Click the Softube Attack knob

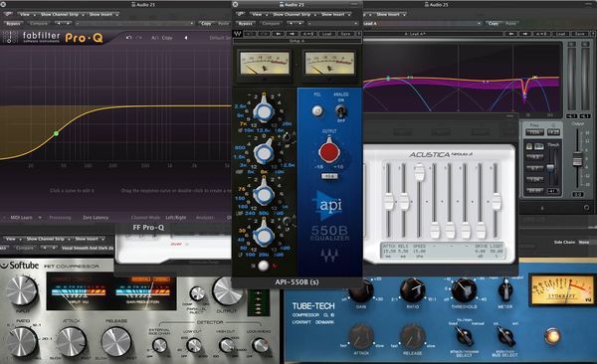click(72, 341)
